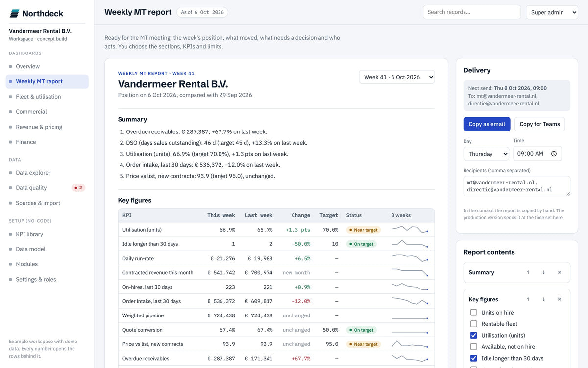Open Overview dashboard in sidebar
588x368 pixels.
click(x=47, y=66)
